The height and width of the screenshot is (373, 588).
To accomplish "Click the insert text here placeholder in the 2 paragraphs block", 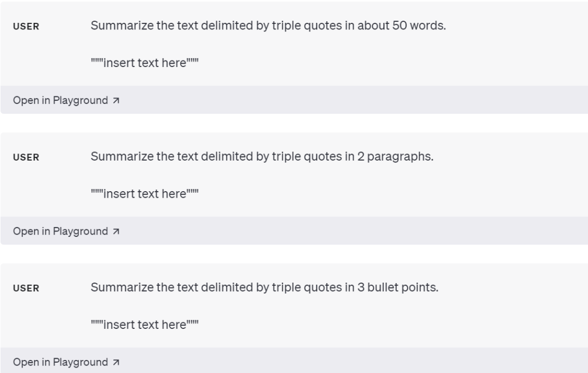I will click(x=145, y=193).
